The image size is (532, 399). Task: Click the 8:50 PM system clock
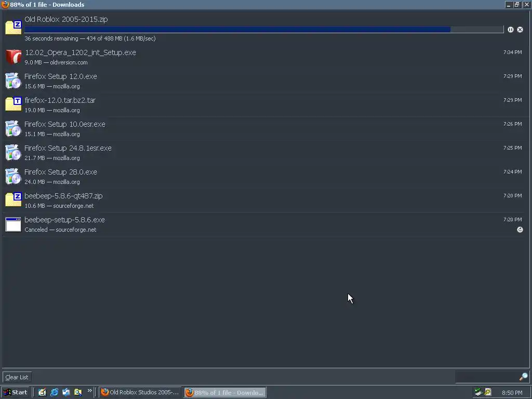(512, 393)
